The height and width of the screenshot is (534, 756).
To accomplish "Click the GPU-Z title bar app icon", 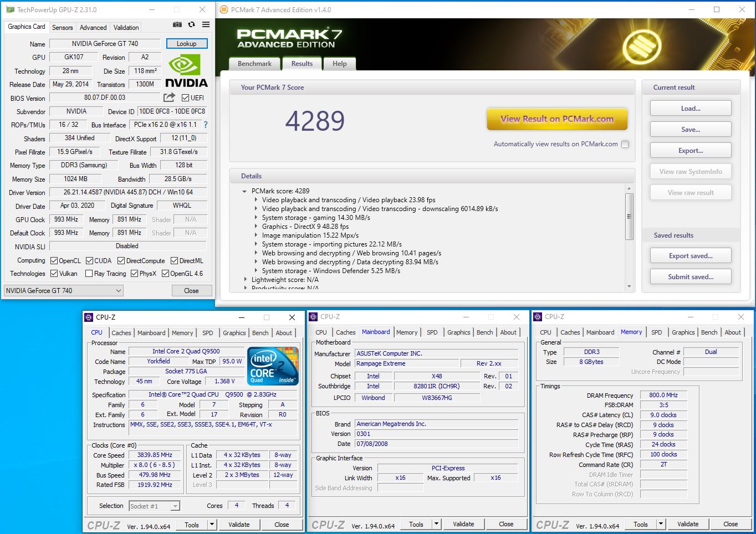I will [x=10, y=9].
